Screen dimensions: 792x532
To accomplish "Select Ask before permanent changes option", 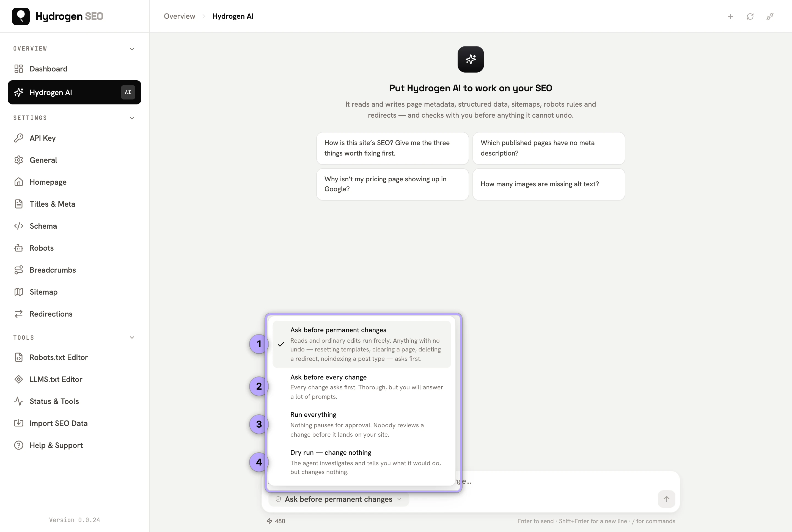I will pos(362,344).
